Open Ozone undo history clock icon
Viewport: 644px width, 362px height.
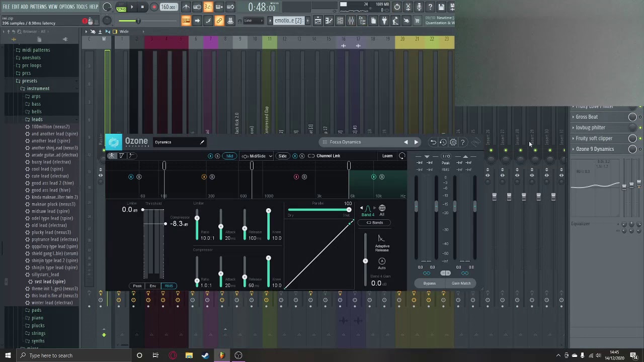point(443,142)
